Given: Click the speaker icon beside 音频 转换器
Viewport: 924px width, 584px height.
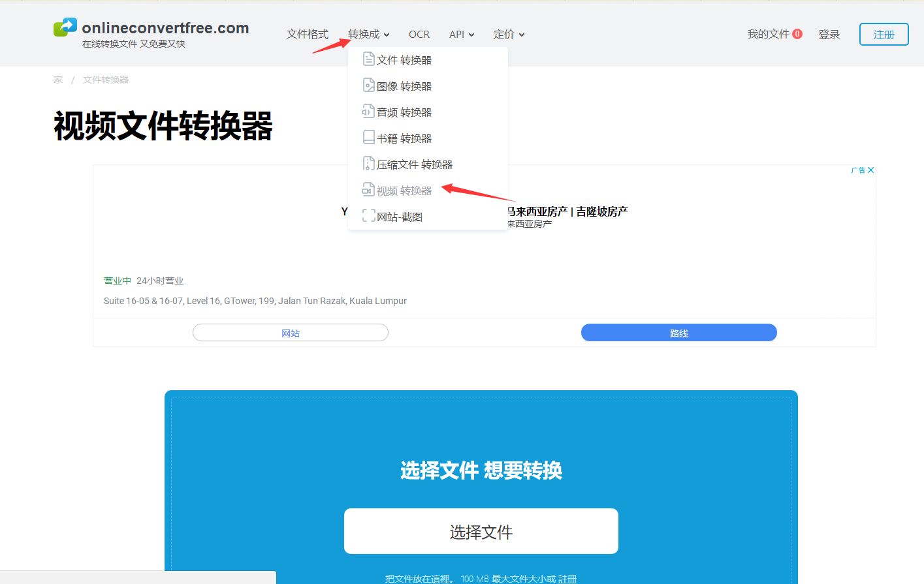Looking at the screenshot, I should click(x=368, y=112).
